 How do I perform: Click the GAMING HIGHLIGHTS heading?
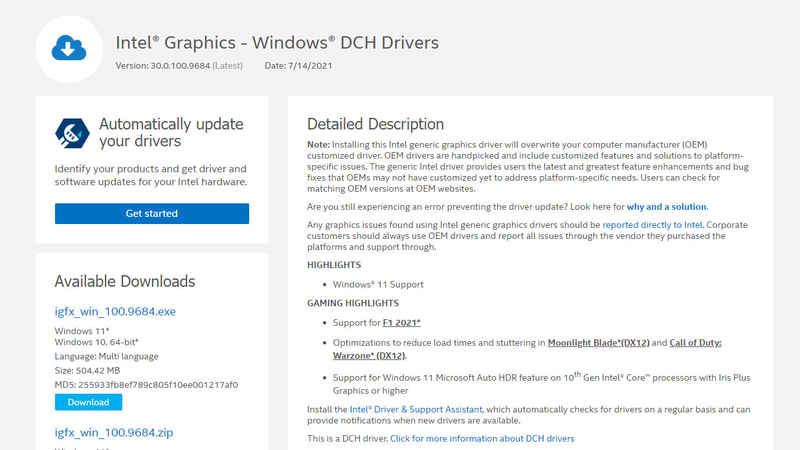click(353, 303)
